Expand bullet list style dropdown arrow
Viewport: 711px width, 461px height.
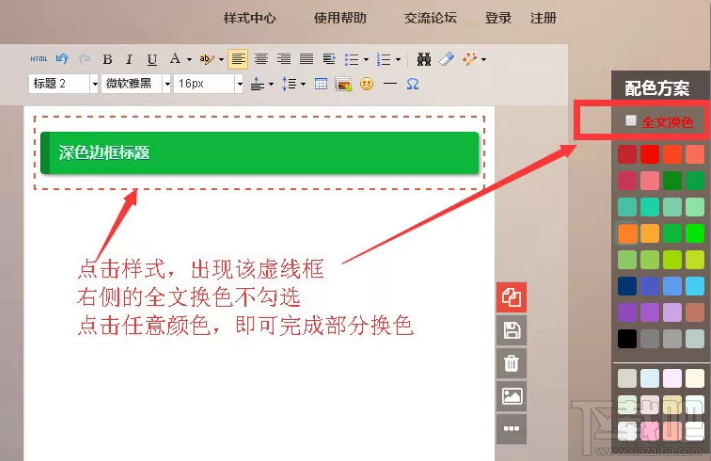(366, 59)
